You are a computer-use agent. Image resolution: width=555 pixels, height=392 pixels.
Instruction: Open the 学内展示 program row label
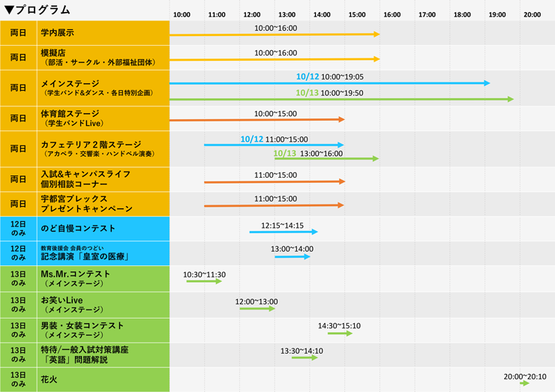58,33
